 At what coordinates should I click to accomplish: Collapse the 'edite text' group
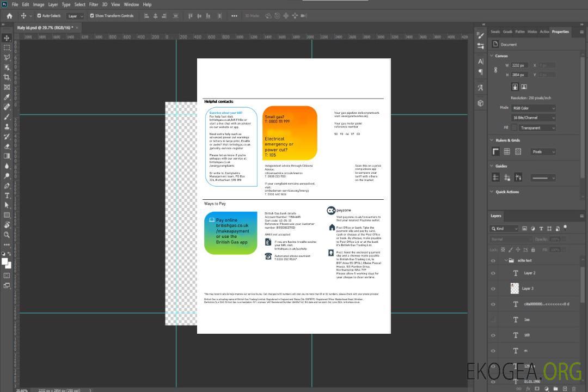pos(506,260)
